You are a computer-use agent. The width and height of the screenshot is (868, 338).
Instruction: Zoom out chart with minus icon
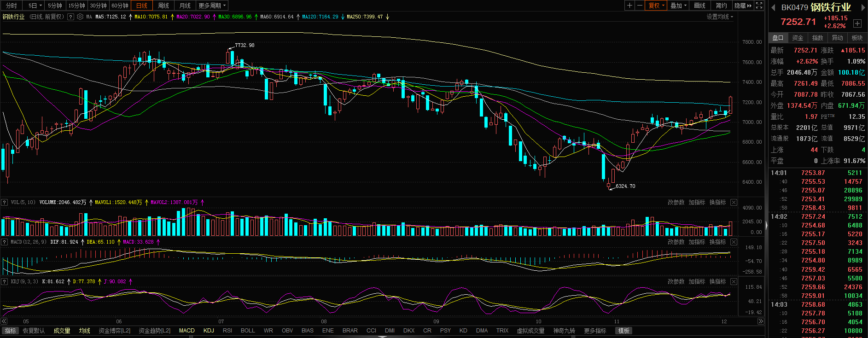(640, 6)
